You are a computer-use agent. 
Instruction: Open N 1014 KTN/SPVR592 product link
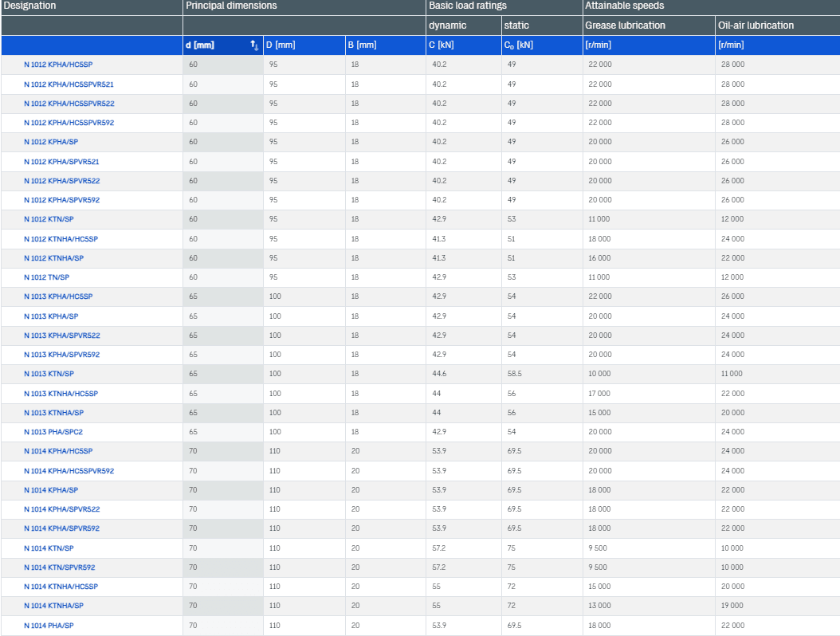pyautogui.click(x=59, y=567)
